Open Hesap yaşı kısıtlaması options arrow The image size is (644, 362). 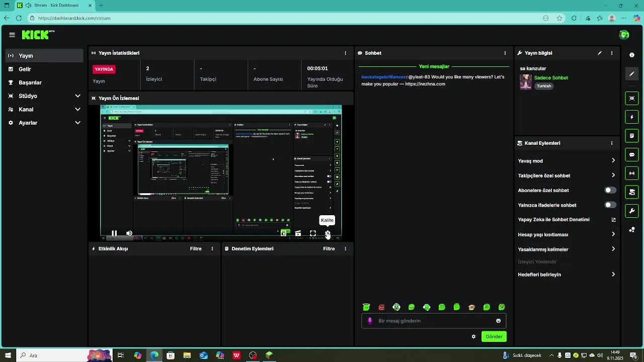pos(613,234)
